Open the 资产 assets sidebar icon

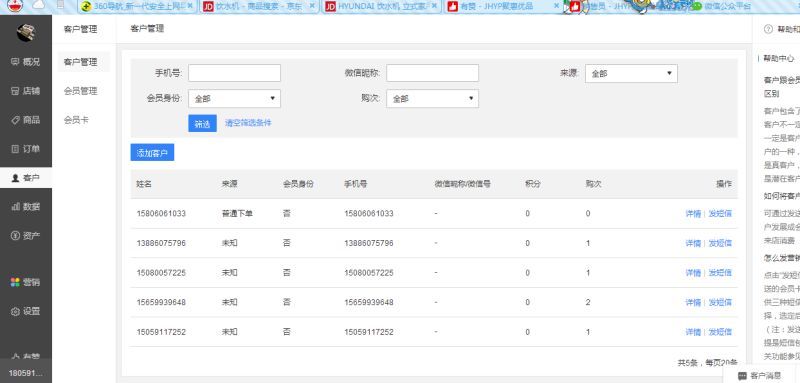coord(15,236)
